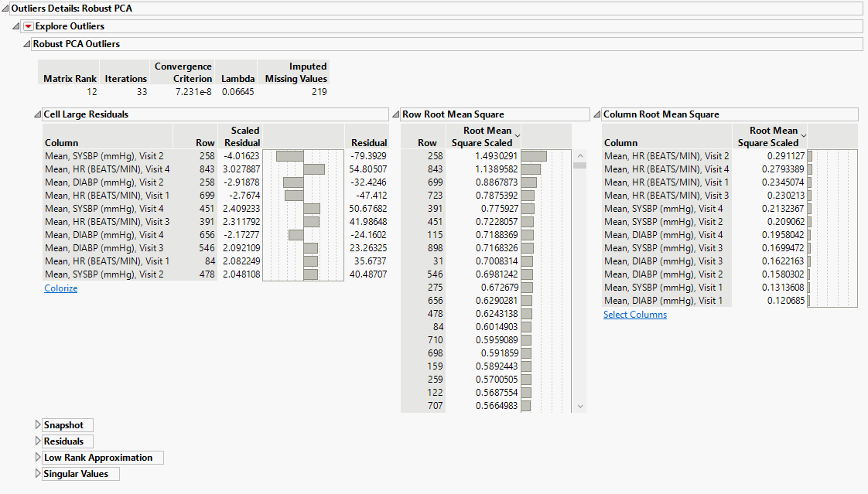Viewport: 868px width, 494px height.
Task: Expand the Residuals section
Action: [x=38, y=441]
